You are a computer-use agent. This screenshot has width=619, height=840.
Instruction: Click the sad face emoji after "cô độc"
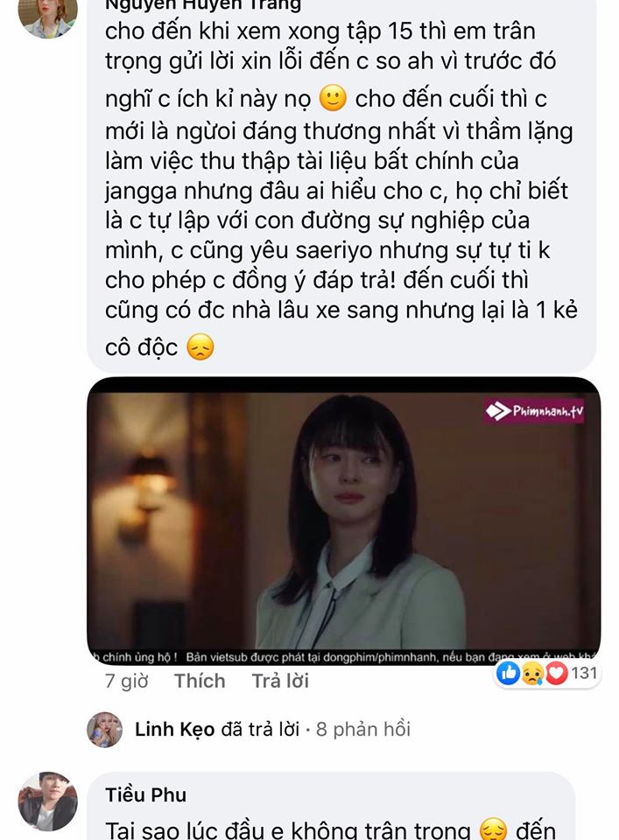click(x=200, y=346)
